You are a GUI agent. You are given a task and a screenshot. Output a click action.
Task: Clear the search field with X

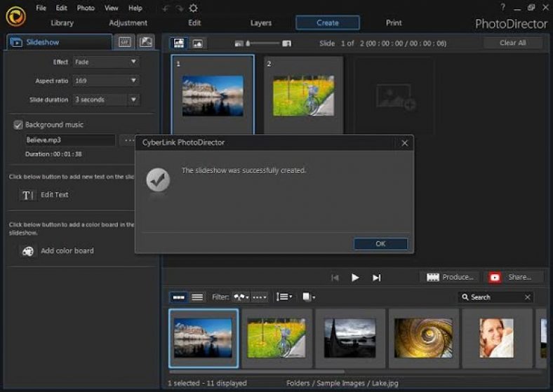pos(528,297)
